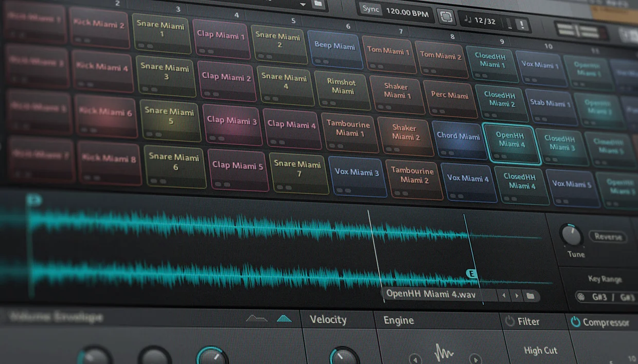Switch to the next Engine mode
This screenshot has height=364, width=638.
click(476, 359)
